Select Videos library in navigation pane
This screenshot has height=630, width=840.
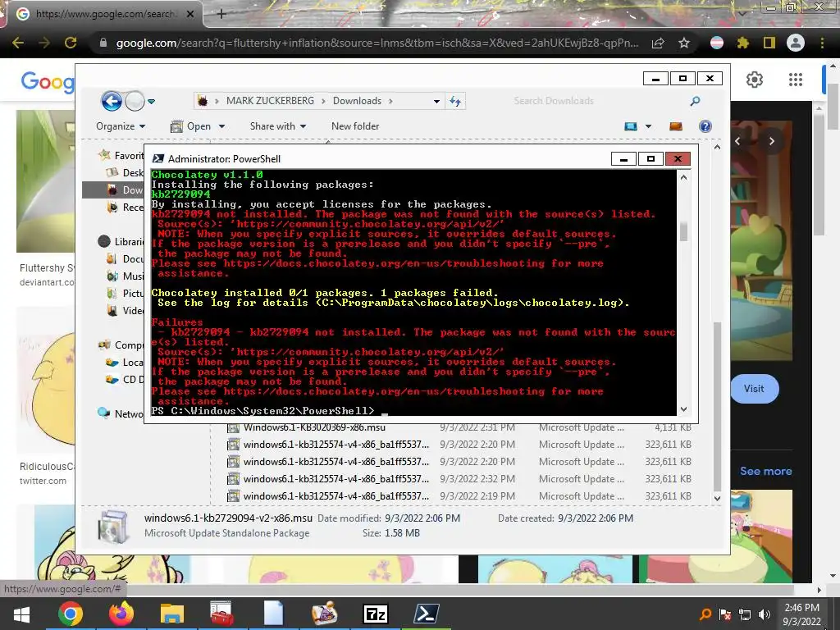tap(125, 310)
